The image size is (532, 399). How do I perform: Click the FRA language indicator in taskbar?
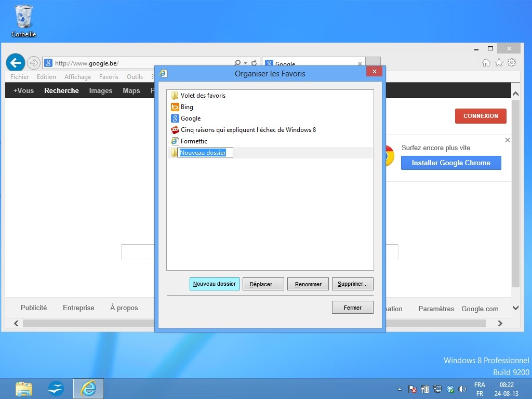480,385
